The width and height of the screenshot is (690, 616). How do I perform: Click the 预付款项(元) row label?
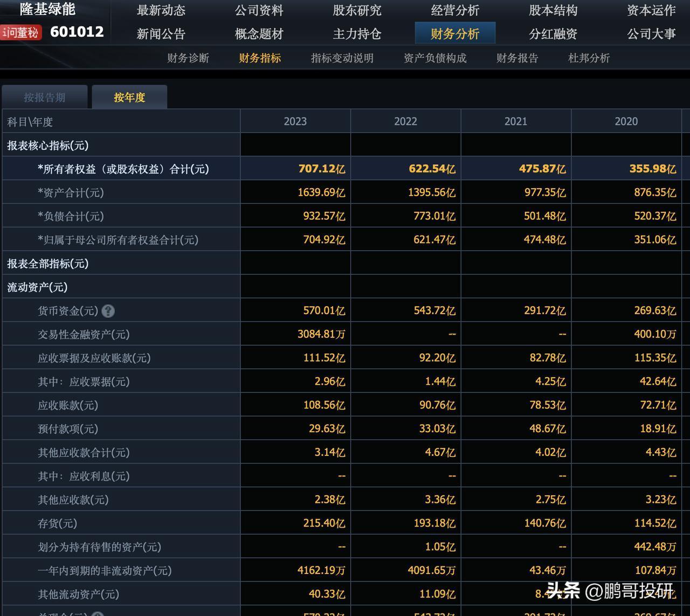pyautogui.click(x=68, y=429)
